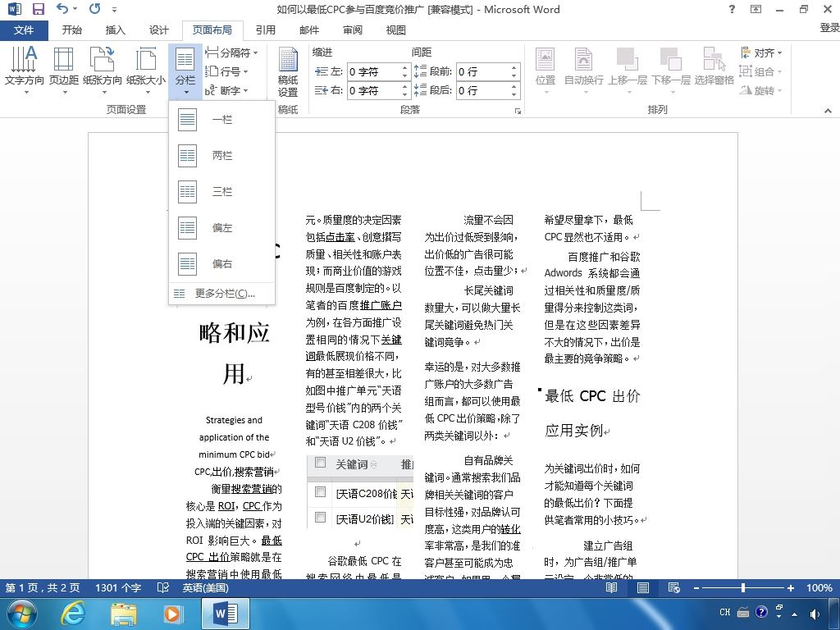Click the Windows Start button
Viewport: 840px width, 630px height.
(x=21, y=614)
